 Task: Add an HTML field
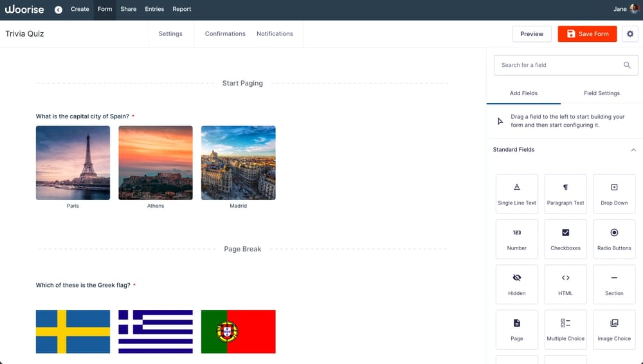pos(565,284)
